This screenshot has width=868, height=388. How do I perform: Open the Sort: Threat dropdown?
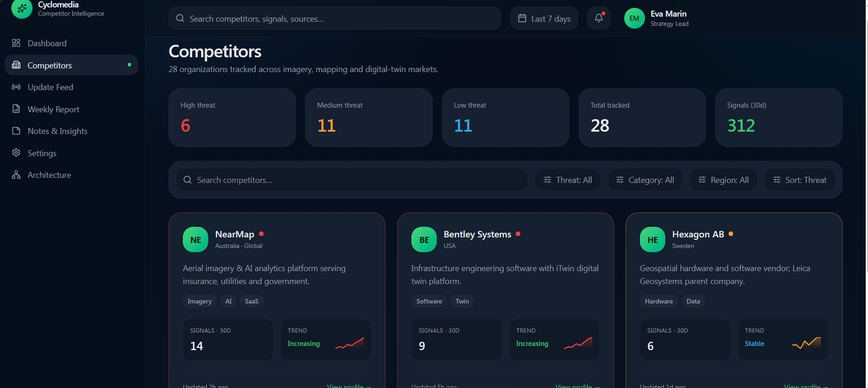pyautogui.click(x=800, y=180)
